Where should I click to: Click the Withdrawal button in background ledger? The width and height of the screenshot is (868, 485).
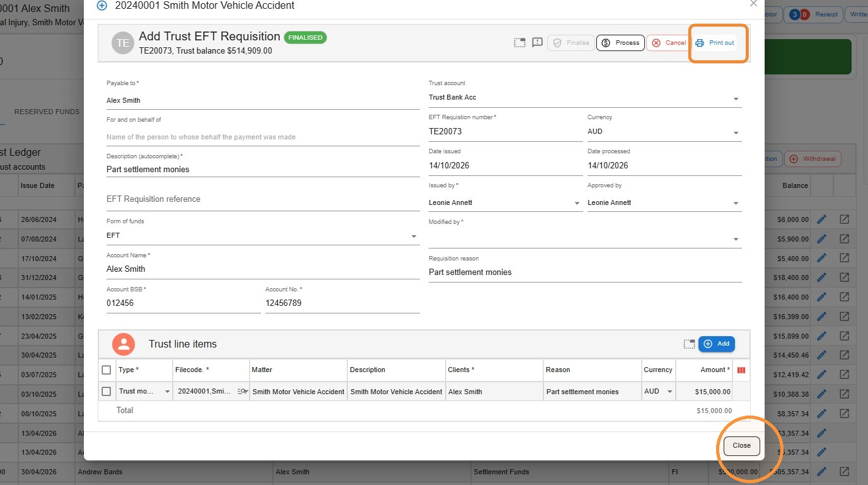click(x=813, y=159)
